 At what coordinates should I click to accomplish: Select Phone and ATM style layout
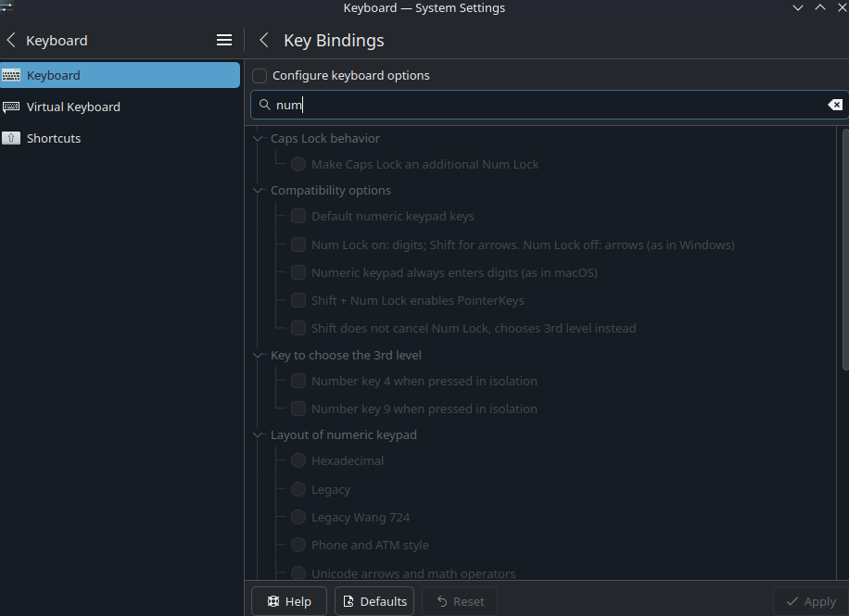tap(298, 545)
